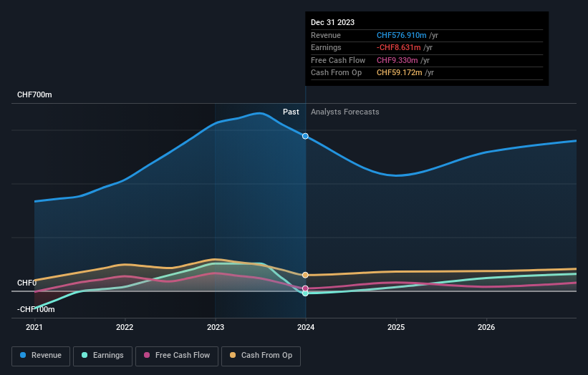Click the 2021 x-axis label
The width and height of the screenshot is (588, 375).
(34, 328)
